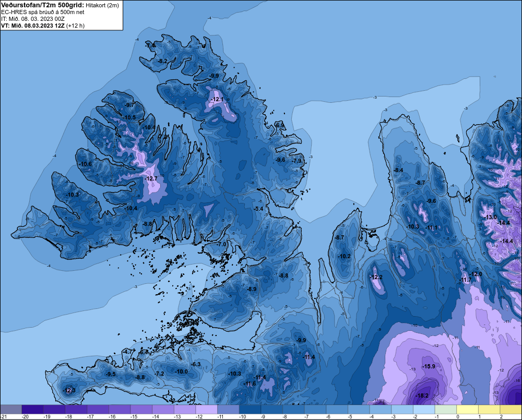Click the -18.2 temperature value
Screen dimensions: 522x420
point(422,395)
